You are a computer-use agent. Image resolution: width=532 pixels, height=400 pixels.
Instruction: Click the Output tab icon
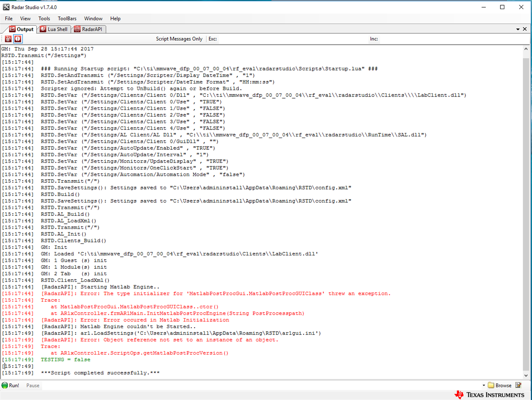click(12, 29)
